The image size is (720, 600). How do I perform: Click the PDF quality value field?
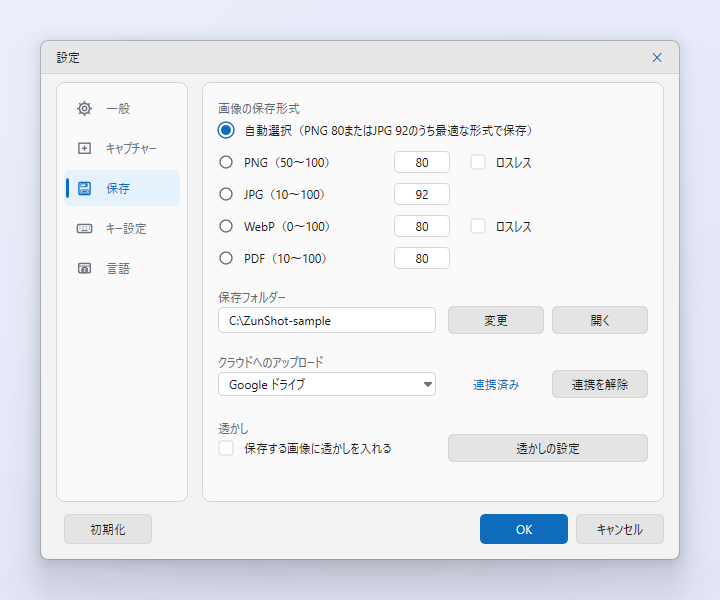[x=422, y=258]
